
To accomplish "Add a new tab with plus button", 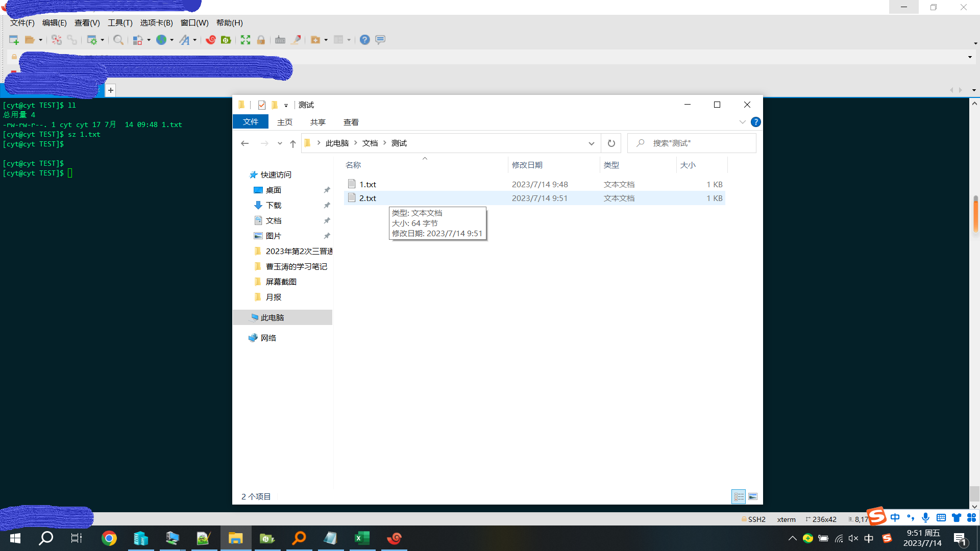I will click(x=111, y=90).
